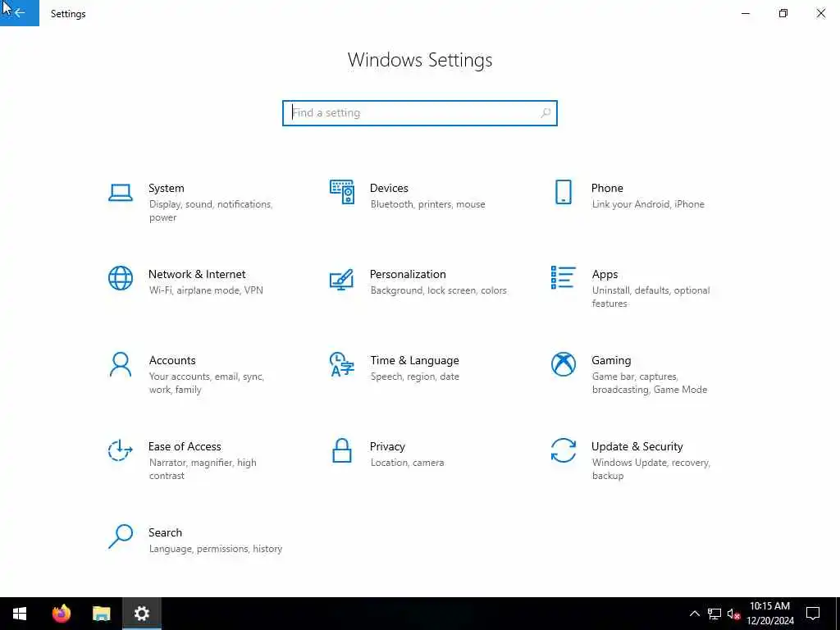Open the Windows Start menu

pos(20,614)
